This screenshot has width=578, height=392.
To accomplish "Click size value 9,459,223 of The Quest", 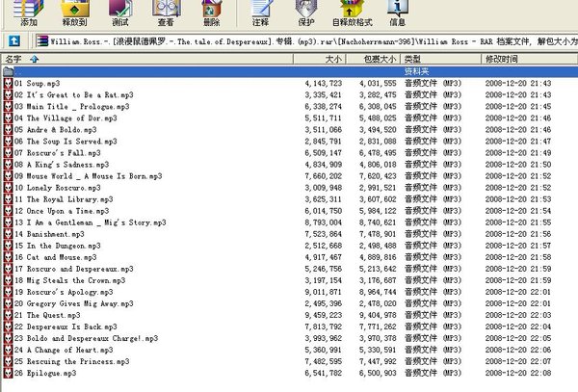I will tap(324, 315).
